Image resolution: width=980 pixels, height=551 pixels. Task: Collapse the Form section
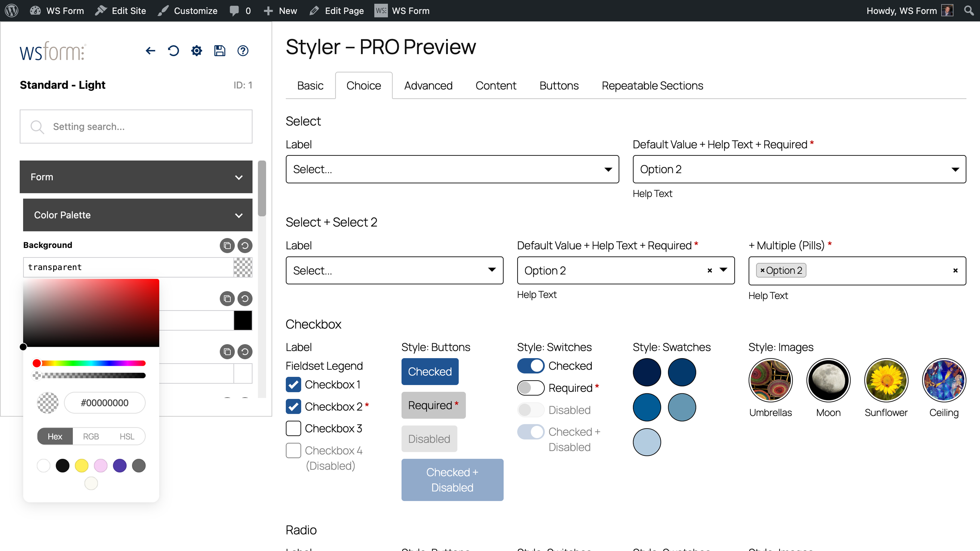[x=136, y=177]
